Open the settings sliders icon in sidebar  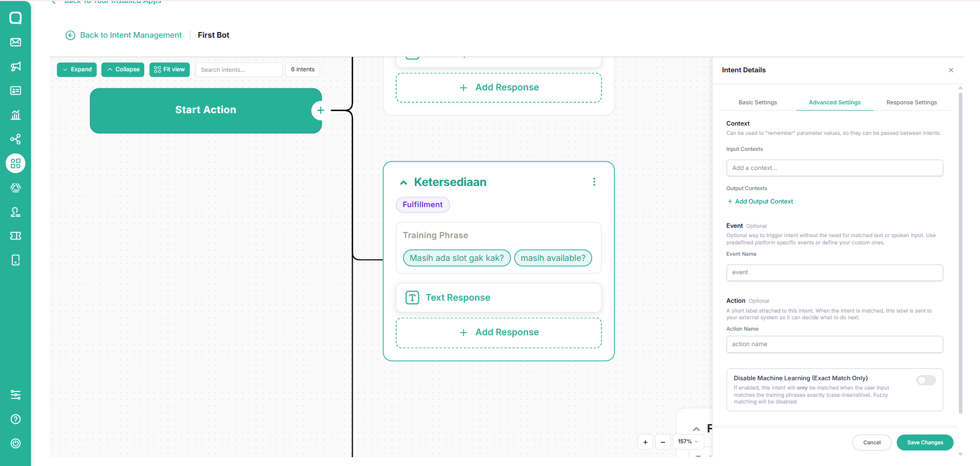16,395
